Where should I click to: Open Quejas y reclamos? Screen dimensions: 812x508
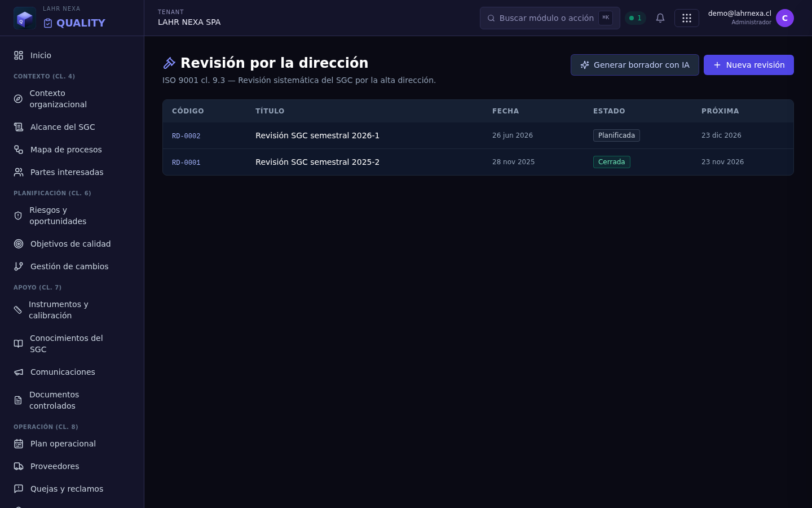pos(72,489)
